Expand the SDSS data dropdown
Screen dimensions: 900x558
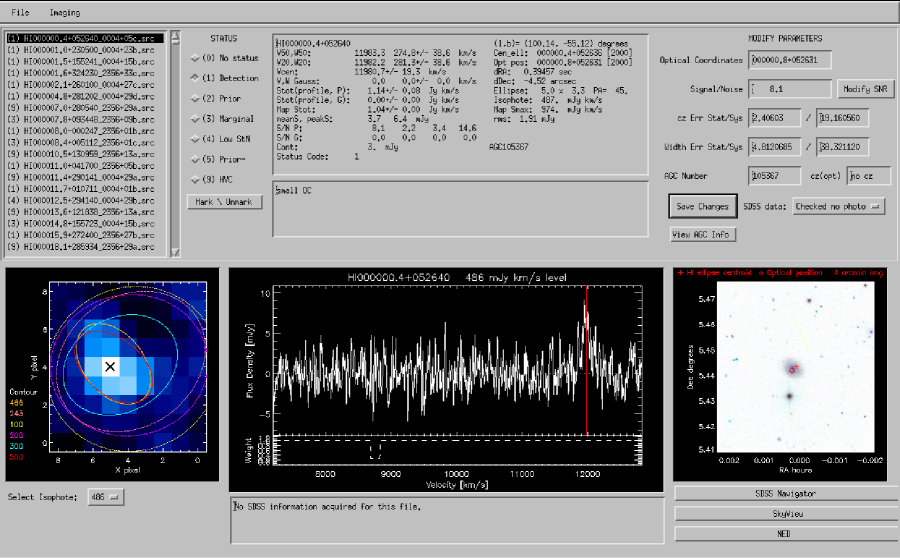tap(838, 206)
